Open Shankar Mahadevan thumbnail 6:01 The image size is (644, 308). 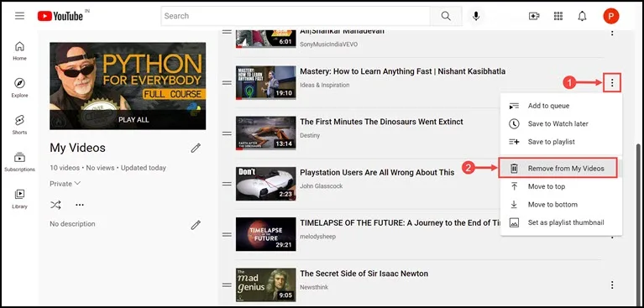pos(265,39)
